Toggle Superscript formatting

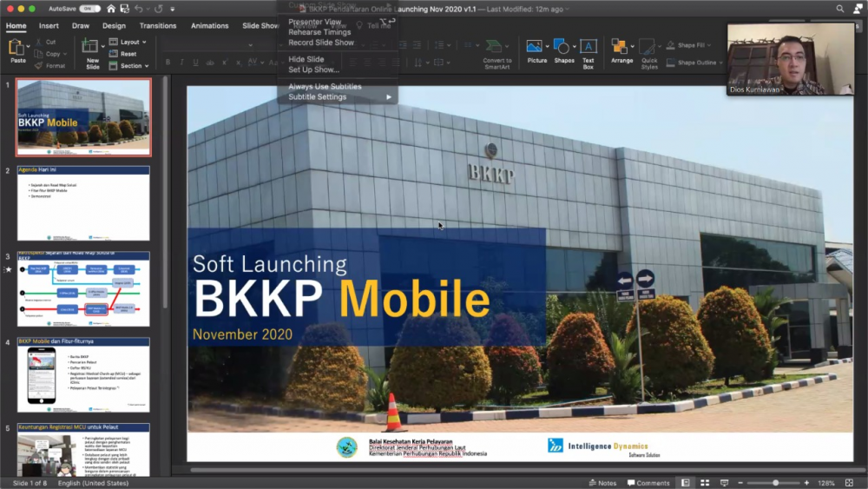pyautogui.click(x=224, y=63)
